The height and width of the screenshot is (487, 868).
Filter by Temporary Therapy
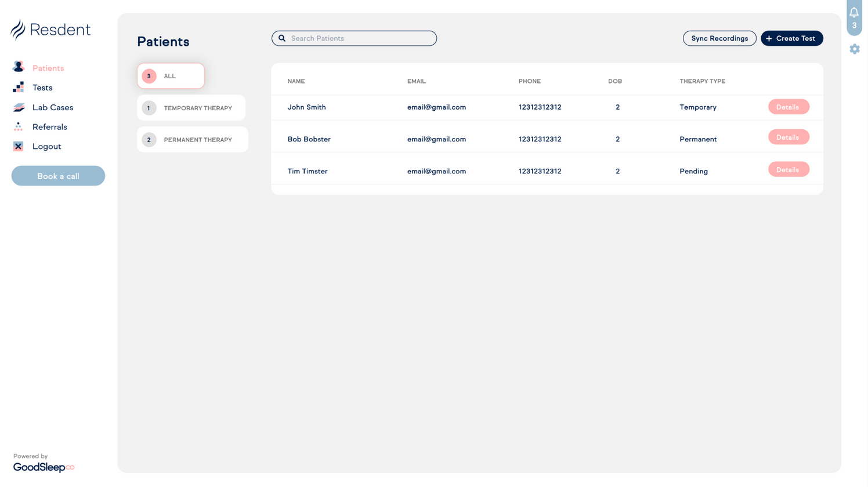pos(191,108)
